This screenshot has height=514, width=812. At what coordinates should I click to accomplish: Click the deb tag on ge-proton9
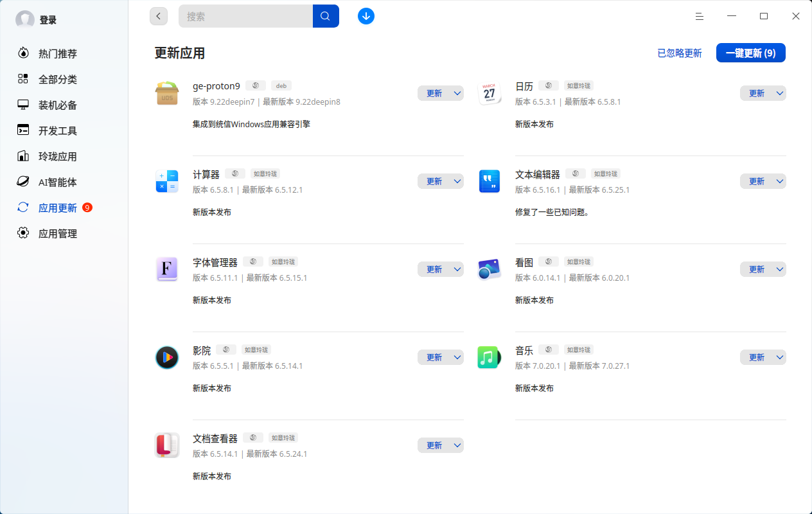(281, 85)
